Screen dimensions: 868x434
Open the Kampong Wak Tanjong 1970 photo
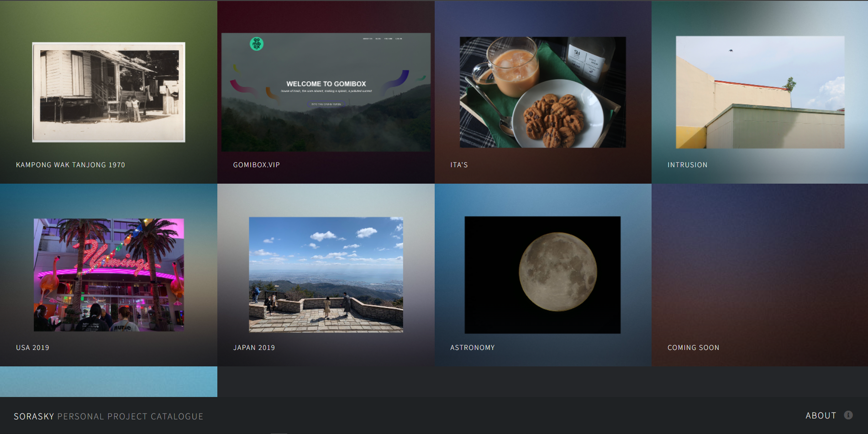pos(109,92)
